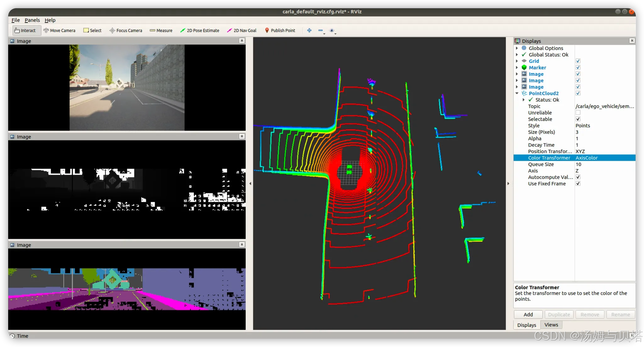Click the blue plus add-tool icon
The width and height of the screenshot is (644, 347).
(309, 31)
